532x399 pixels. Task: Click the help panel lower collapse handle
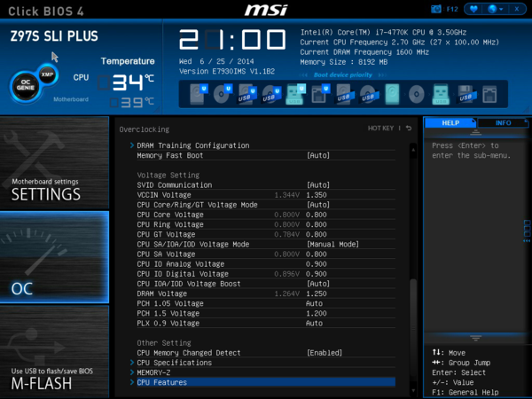475,338
